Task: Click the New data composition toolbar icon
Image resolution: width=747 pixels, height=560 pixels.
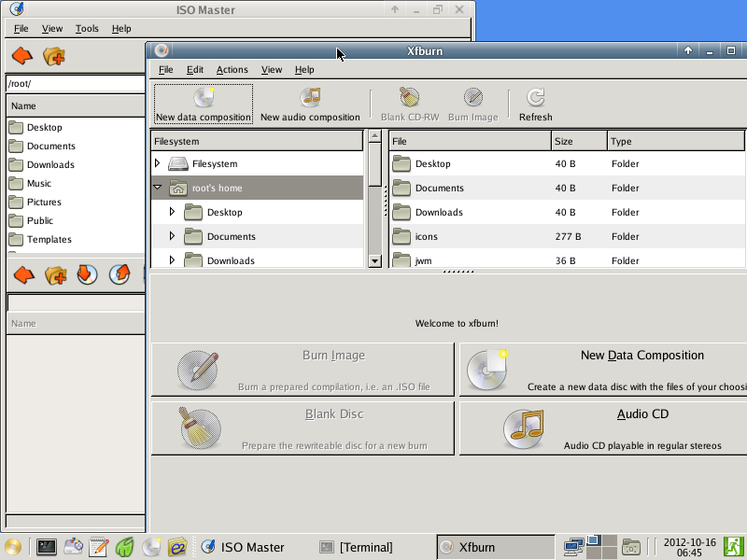Action: coord(204,104)
